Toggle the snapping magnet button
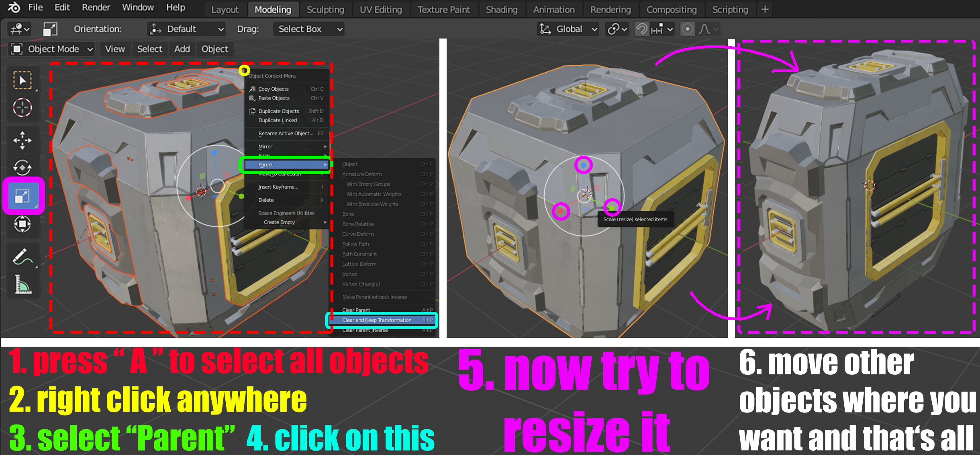Screen dimensions: 980x455 641,29
